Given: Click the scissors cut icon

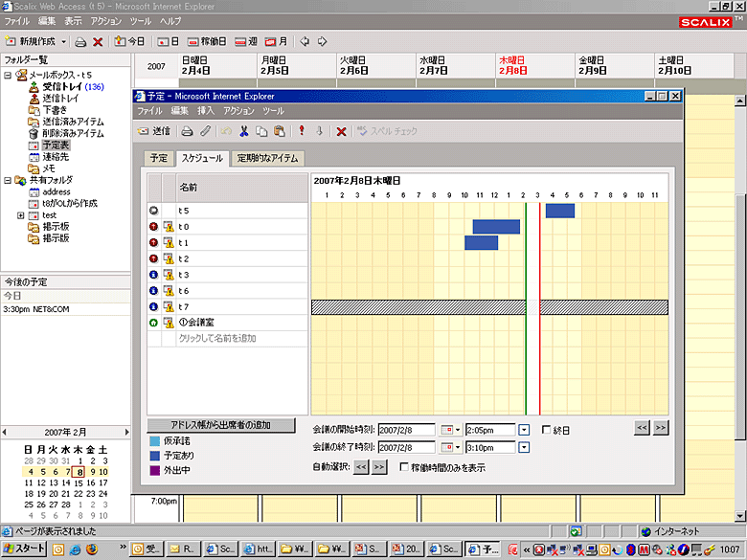Looking at the screenshot, I should coord(245,130).
